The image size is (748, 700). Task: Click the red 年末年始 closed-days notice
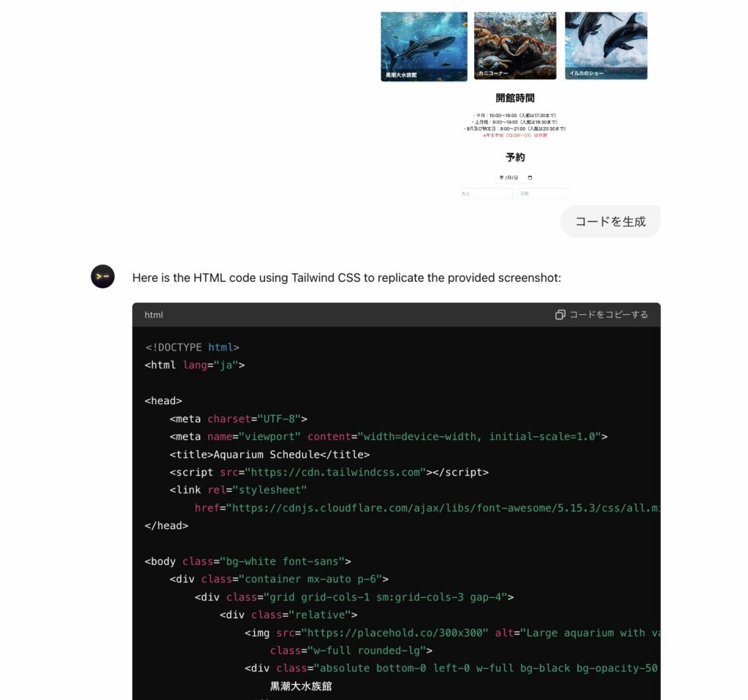coord(514,134)
